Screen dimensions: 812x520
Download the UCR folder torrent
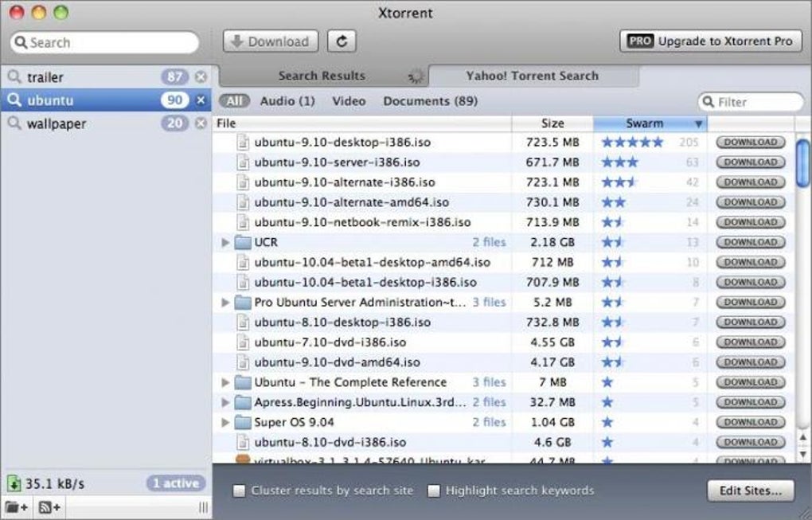(751, 242)
